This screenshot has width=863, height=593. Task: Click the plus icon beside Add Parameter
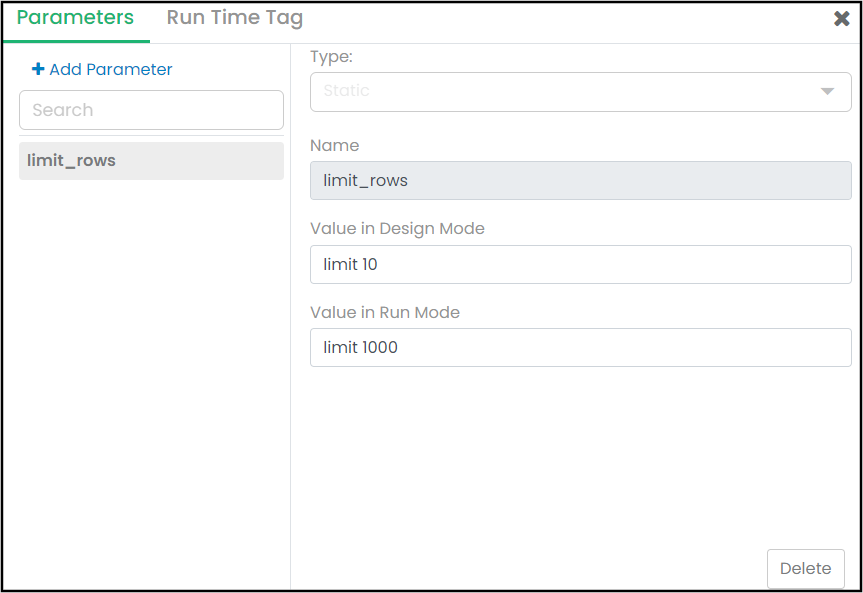(38, 69)
